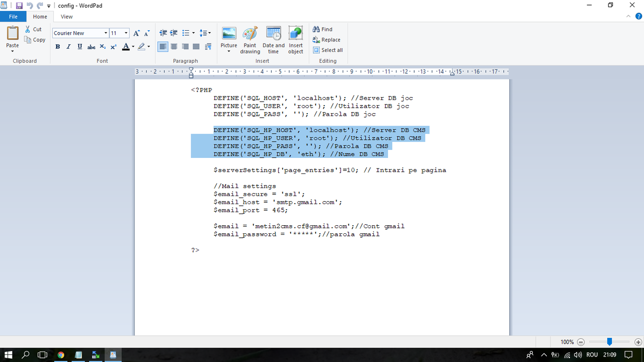The width and height of the screenshot is (644, 362).
Task: Decrease paragraph indent
Action: 163,33
